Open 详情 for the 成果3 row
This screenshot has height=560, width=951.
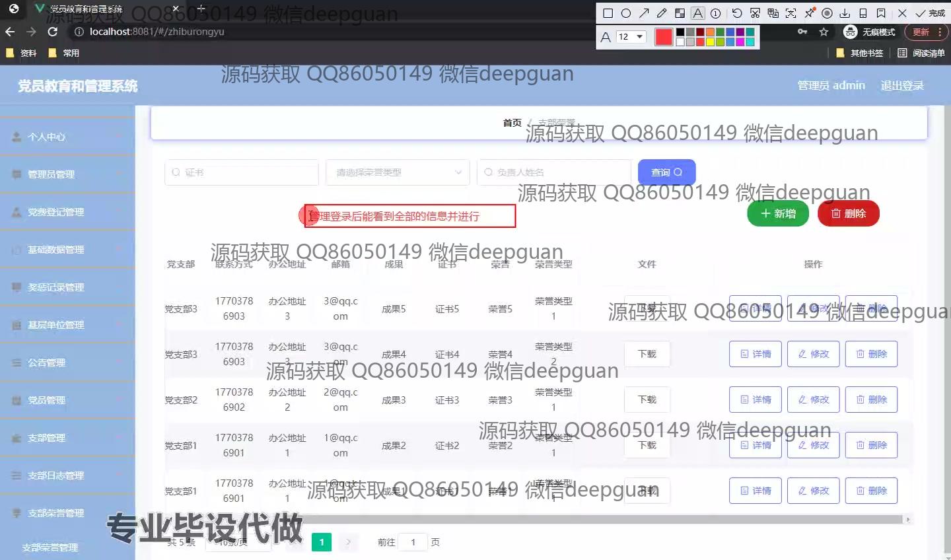click(x=756, y=400)
